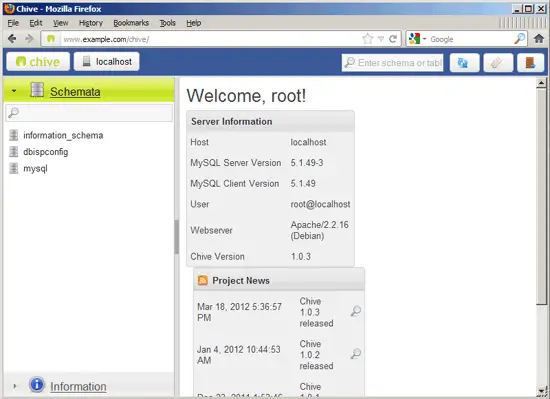Click the Schemata database icon
Image resolution: width=550 pixels, height=399 pixels.
click(x=37, y=90)
